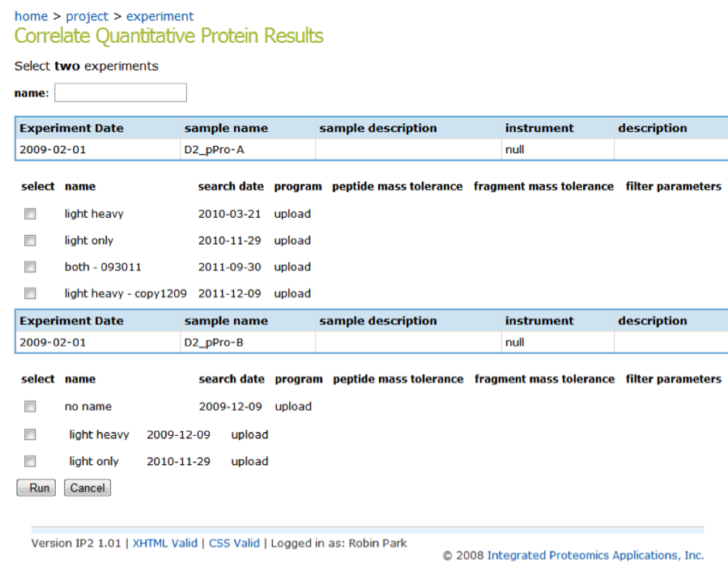Click the D2_pPro-B sample name cell
Screen dimensions: 728x572
pyautogui.click(x=248, y=343)
